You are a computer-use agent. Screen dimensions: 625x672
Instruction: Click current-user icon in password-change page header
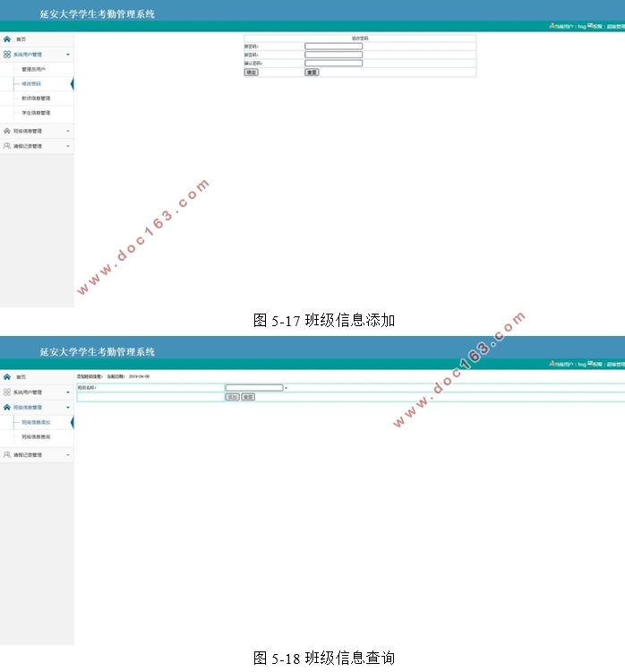pos(552,26)
